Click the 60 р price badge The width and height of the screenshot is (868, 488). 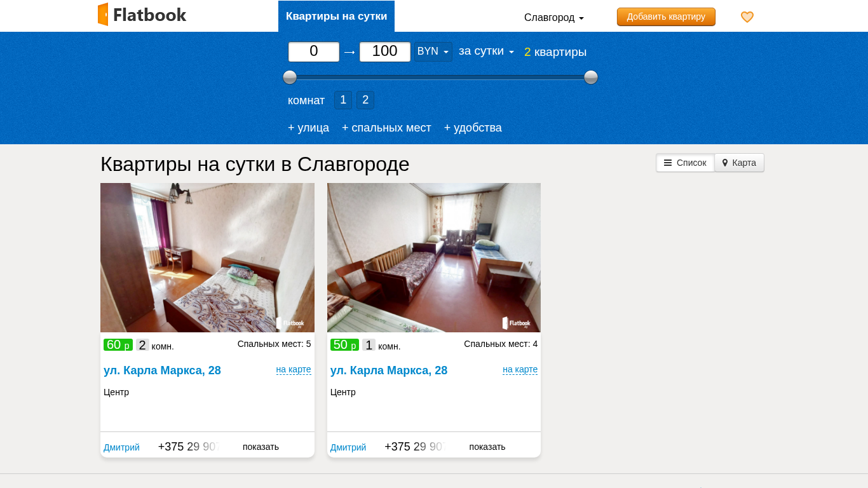pyautogui.click(x=118, y=345)
